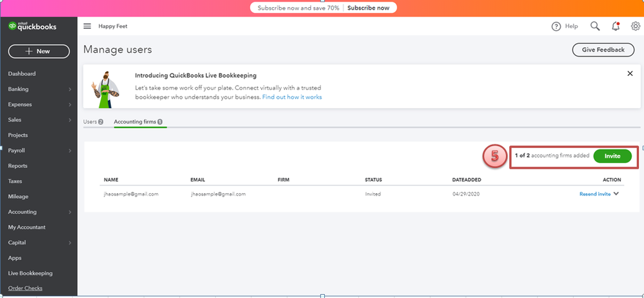Click the STATUS column header

pyautogui.click(x=373, y=180)
